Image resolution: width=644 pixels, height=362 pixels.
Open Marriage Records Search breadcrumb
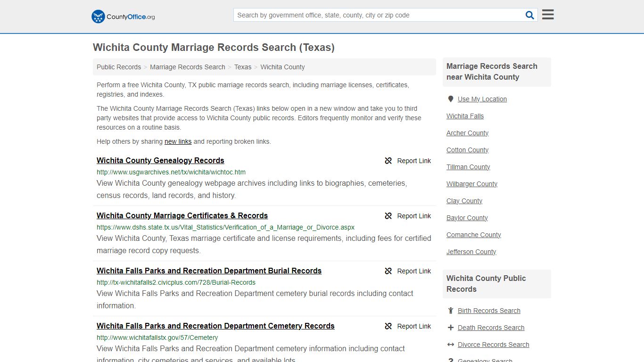point(188,67)
